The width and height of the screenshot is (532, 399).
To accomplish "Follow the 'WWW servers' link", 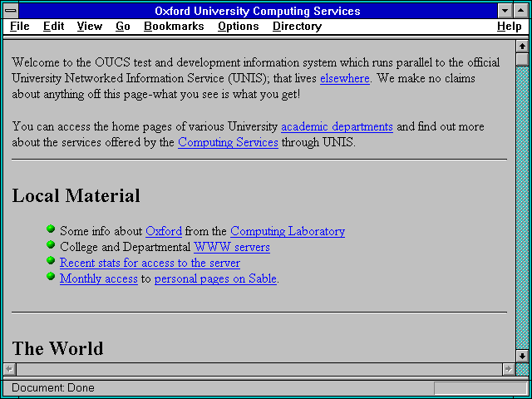I will tap(232, 247).
